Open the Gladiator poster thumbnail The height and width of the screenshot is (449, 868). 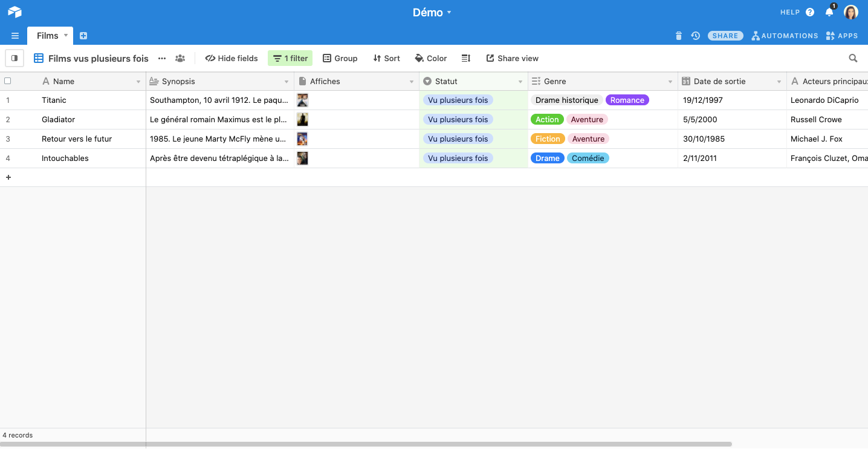(x=302, y=119)
